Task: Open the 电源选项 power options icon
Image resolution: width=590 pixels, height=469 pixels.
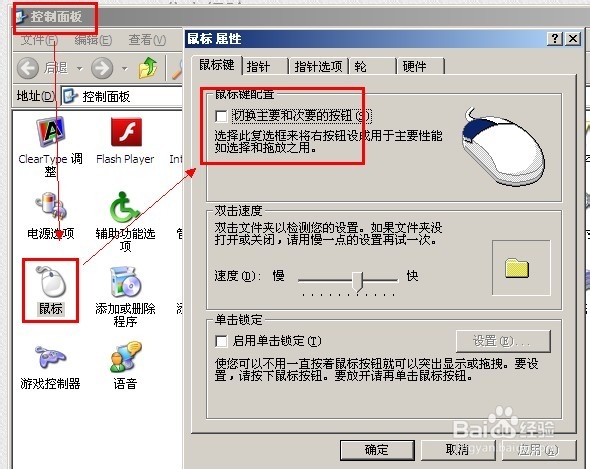Action: (x=50, y=216)
